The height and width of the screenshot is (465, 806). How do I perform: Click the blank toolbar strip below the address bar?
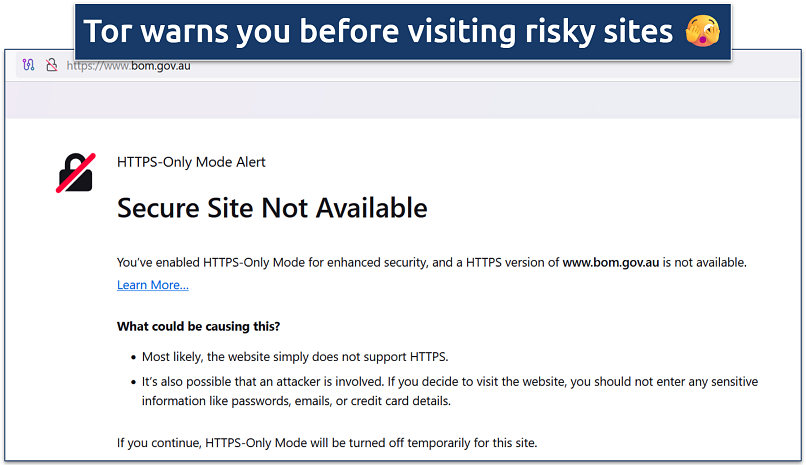click(400, 101)
